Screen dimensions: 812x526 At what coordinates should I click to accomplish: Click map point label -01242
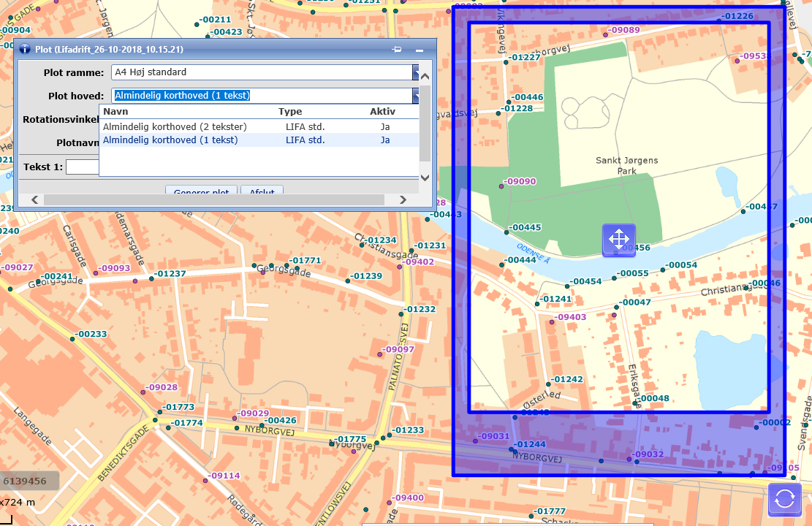567,379
